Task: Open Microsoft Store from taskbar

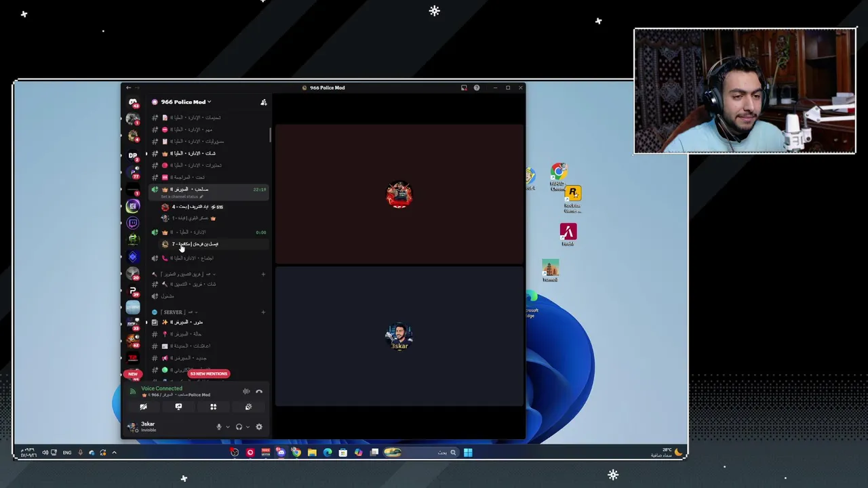Action: [x=343, y=452]
